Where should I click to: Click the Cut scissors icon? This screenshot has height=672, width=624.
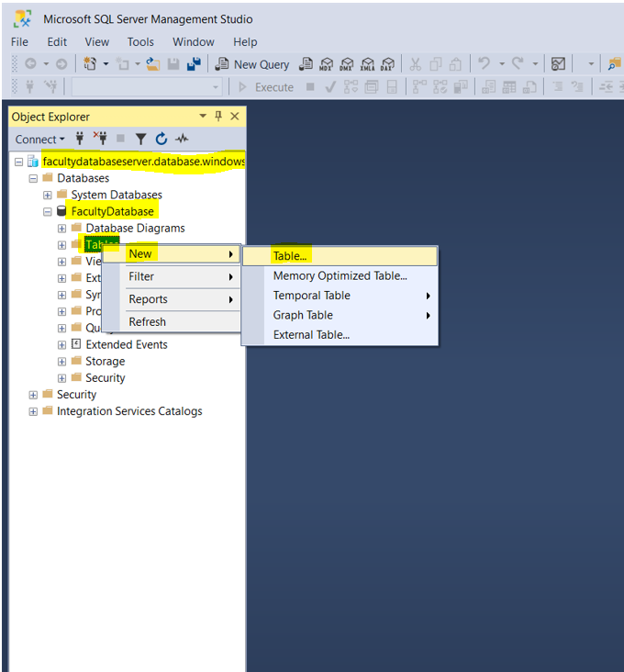coord(415,64)
